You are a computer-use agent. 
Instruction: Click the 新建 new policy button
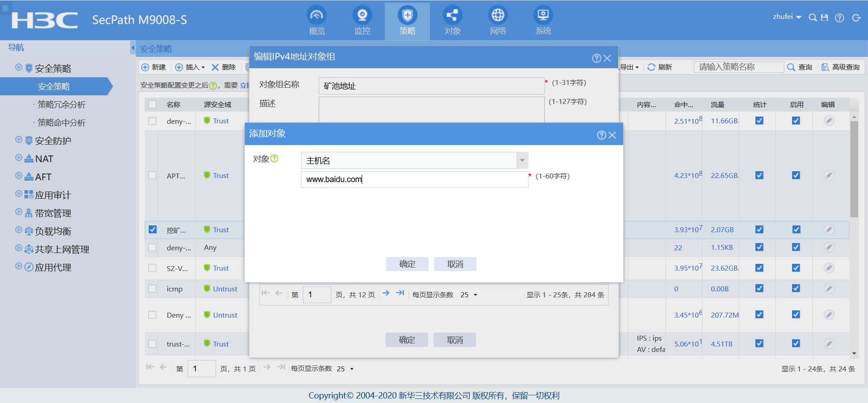[x=154, y=67]
